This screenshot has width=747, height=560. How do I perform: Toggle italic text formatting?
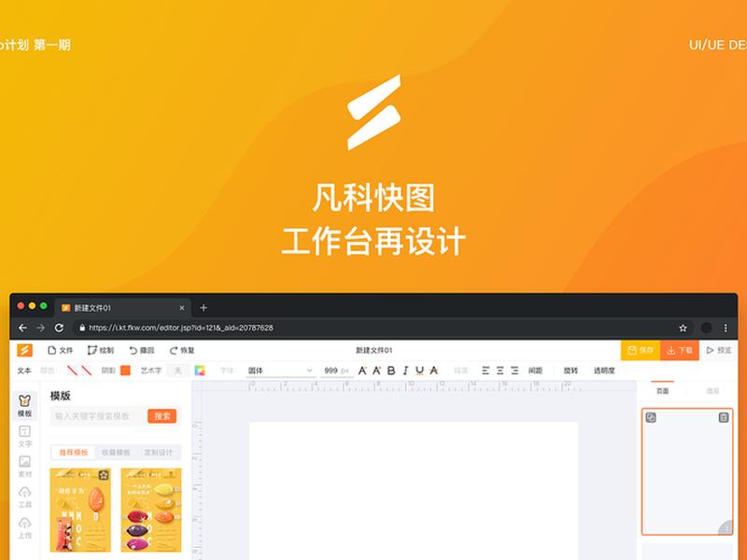click(x=405, y=371)
